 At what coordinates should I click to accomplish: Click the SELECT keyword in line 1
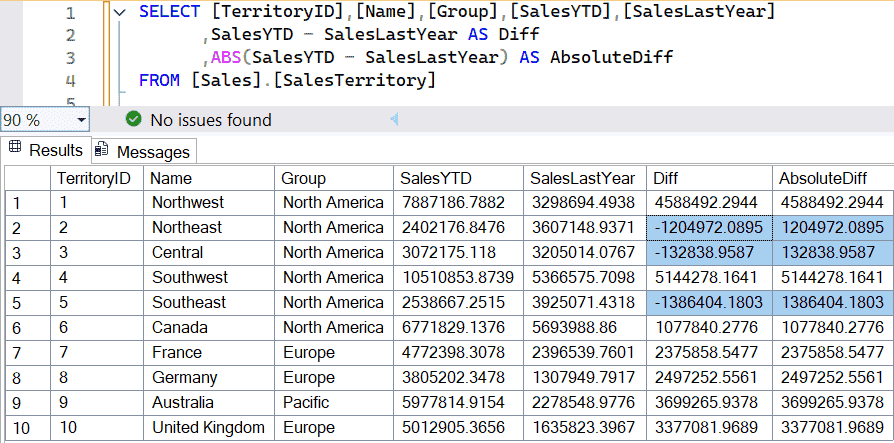tap(170, 12)
